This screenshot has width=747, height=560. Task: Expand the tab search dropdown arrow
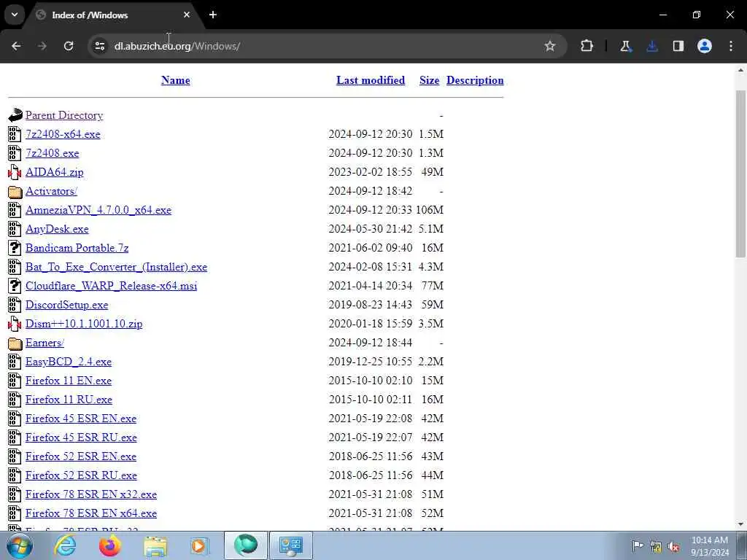[x=15, y=15]
